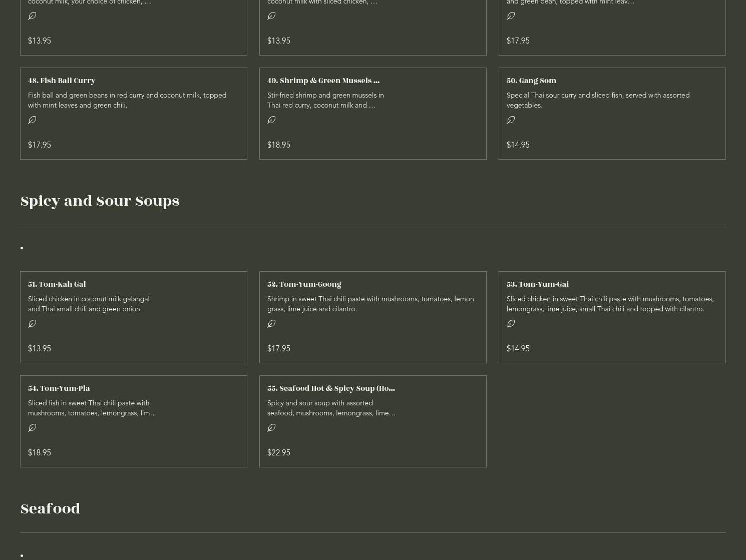Click $13.95 price in 'with sliced chicken' card
746x560 pixels.
(279, 41)
